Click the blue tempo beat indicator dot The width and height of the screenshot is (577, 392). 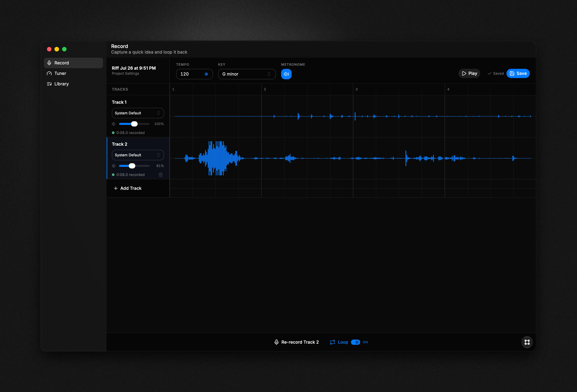click(x=206, y=74)
